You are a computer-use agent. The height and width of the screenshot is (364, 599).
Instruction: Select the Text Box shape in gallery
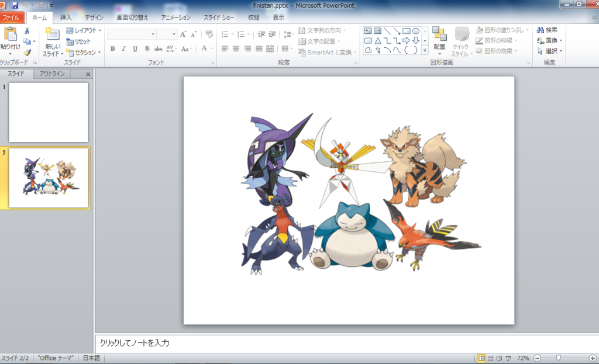pos(368,31)
